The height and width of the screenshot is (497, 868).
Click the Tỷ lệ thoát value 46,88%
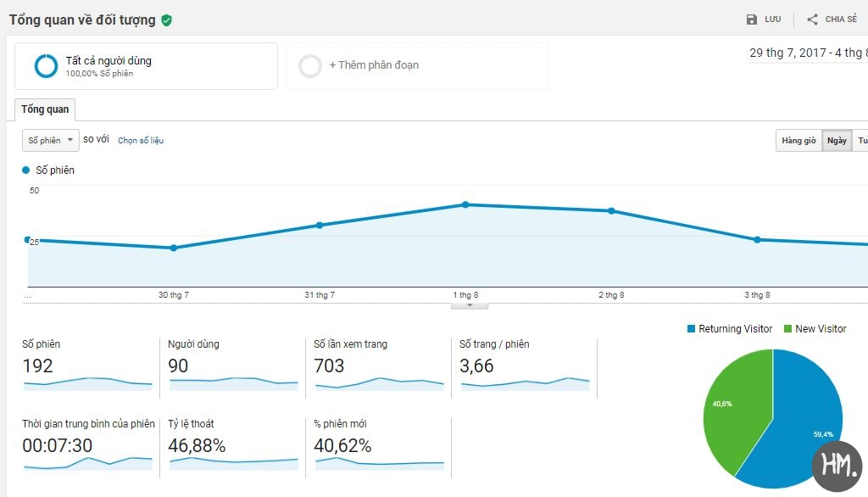tap(197, 445)
